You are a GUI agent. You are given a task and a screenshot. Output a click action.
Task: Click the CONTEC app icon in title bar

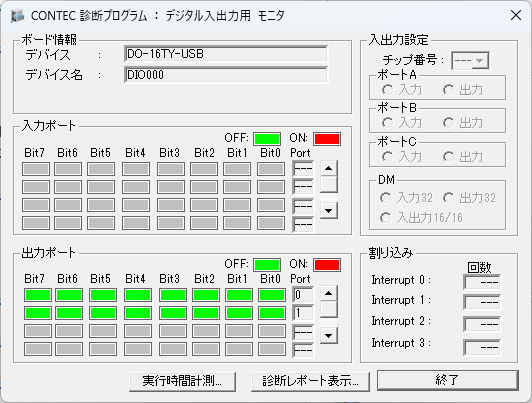tap(17, 16)
